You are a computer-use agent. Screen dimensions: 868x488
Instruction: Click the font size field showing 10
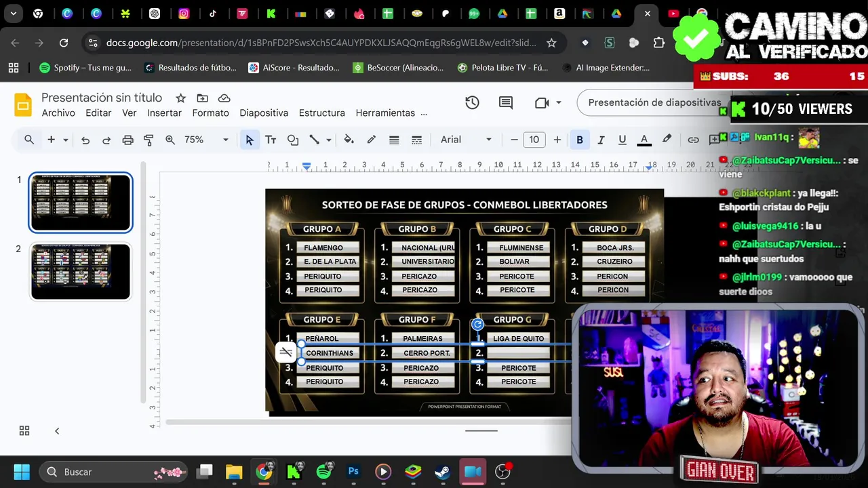click(534, 140)
